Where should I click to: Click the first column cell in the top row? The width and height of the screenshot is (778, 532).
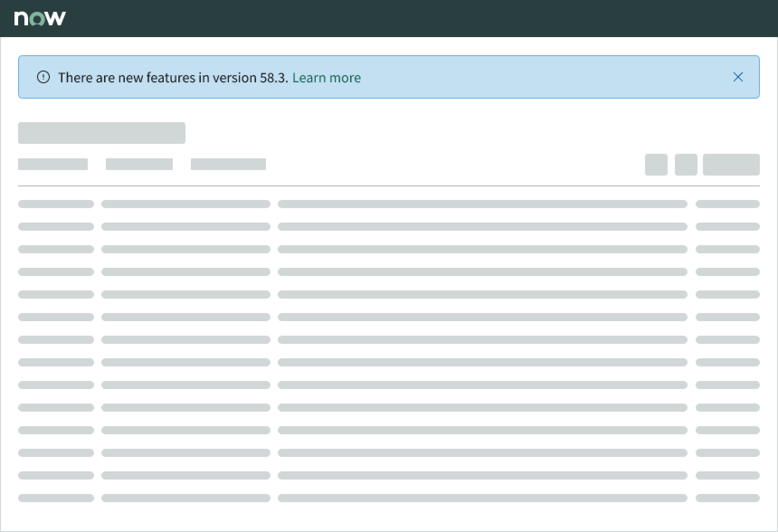(56, 204)
